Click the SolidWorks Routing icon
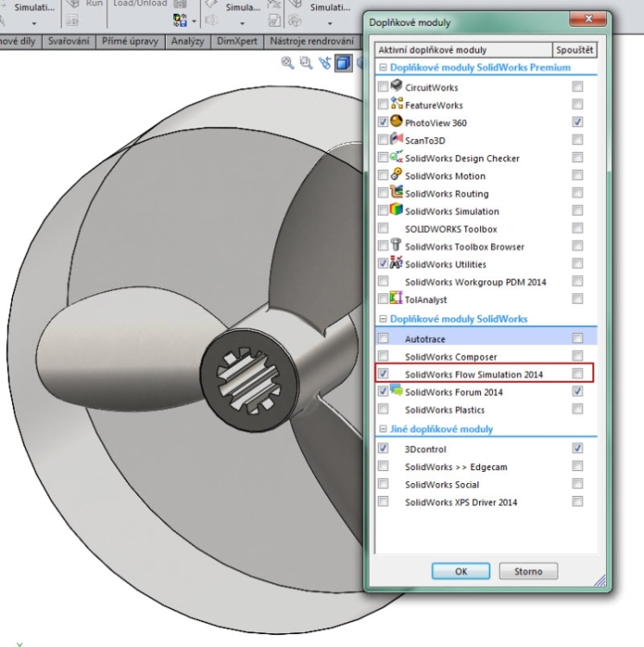 click(396, 192)
